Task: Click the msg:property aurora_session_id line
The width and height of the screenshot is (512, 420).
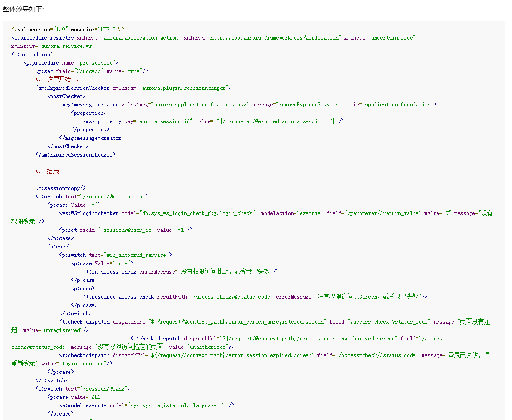Action: point(214,121)
